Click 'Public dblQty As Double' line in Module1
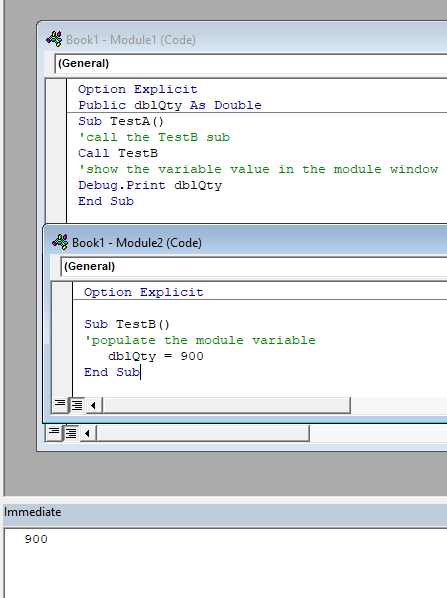Screen dimensions: 447x598 point(170,105)
